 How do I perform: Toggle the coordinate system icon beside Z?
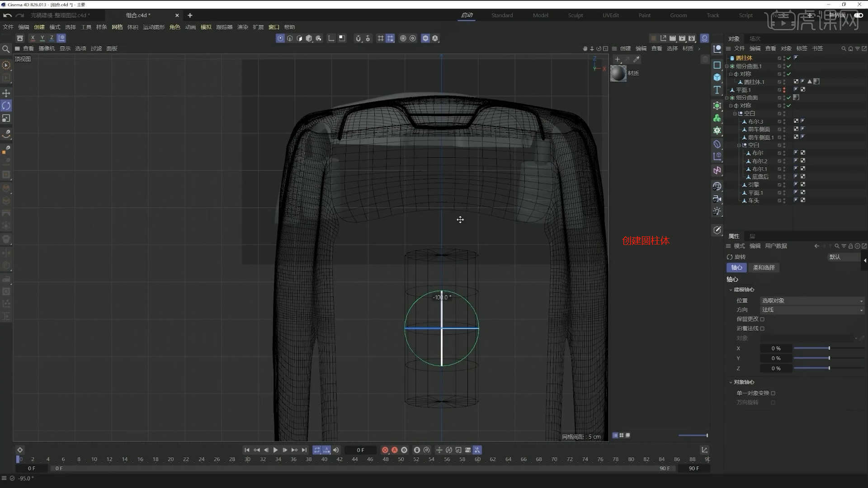(61, 38)
